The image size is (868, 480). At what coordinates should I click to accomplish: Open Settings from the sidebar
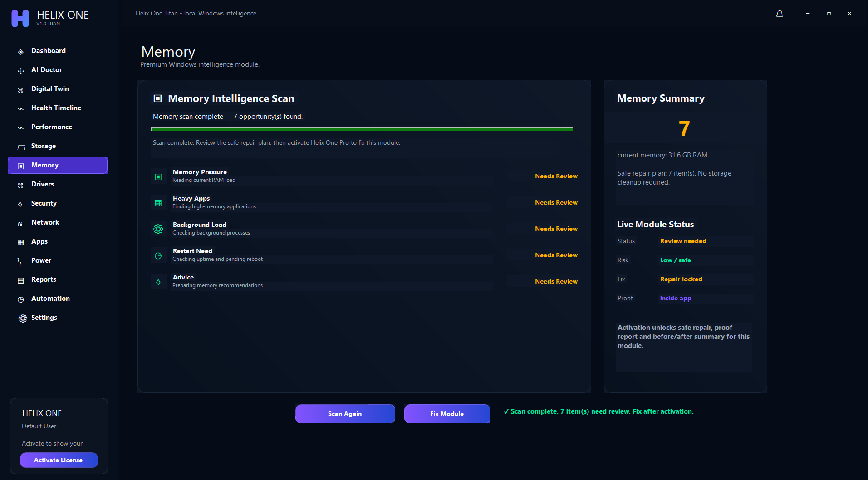(58, 318)
